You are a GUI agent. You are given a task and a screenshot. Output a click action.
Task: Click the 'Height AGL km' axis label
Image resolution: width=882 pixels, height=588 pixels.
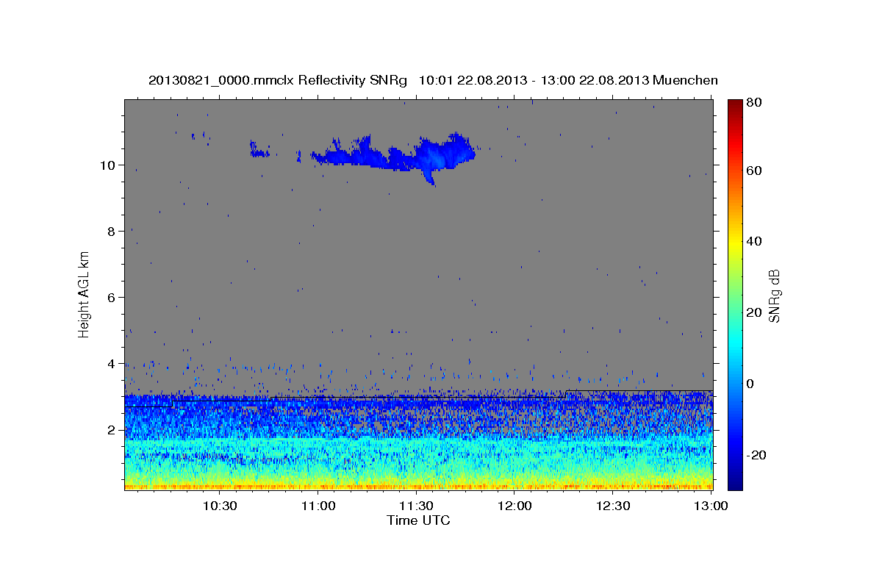tap(85, 295)
